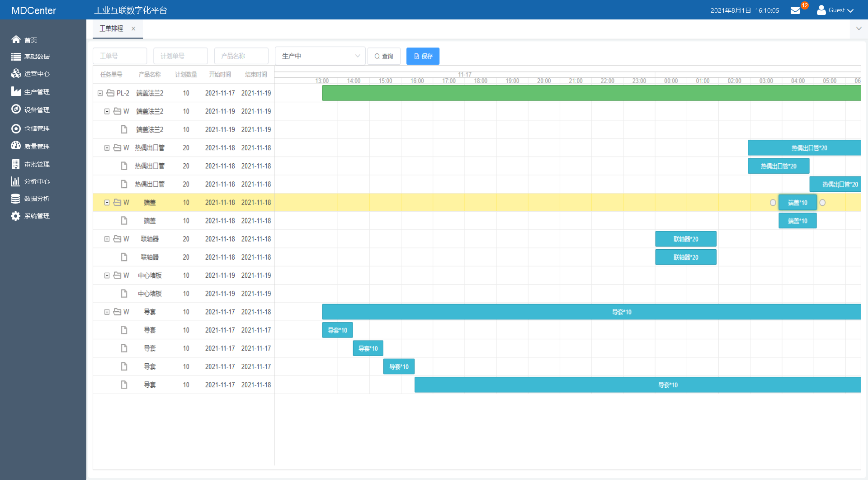Collapse the 导套 parent task group
This screenshot has width=868, height=480.
pyautogui.click(x=107, y=312)
